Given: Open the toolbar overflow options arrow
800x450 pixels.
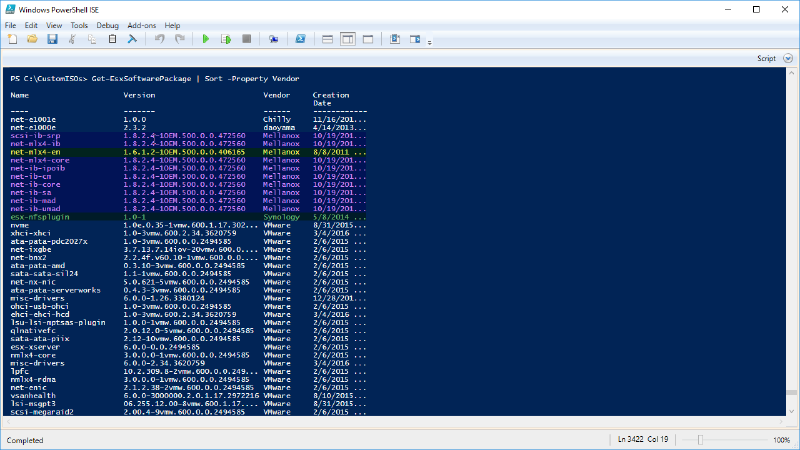Looking at the screenshot, I should click(430, 42).
